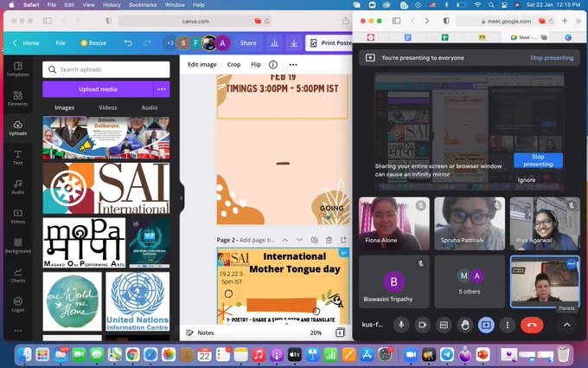
Task: Ignore the infinity mirror warning
Action: click(526, 180)
